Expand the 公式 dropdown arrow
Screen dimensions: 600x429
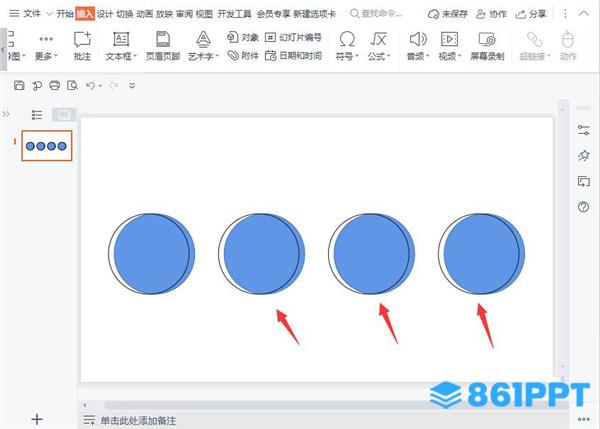pos(388,56)
